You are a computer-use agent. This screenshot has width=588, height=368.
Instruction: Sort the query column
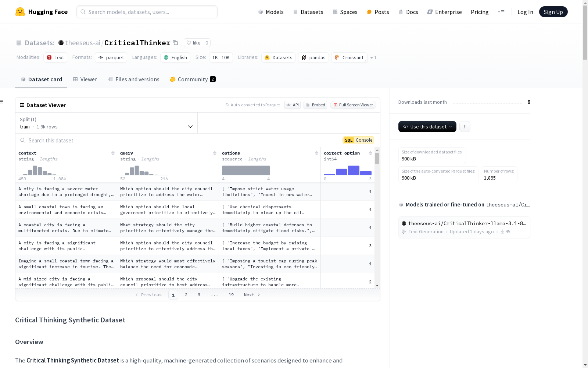click(215, 153)
